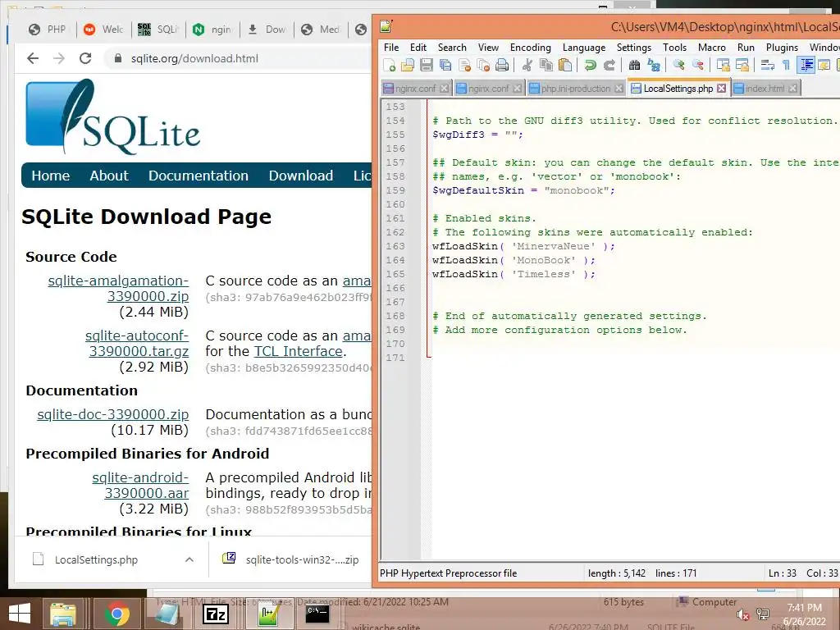Click the Open file toolbar icon
This screenshot has width=840, height=630.
point(408,66)
